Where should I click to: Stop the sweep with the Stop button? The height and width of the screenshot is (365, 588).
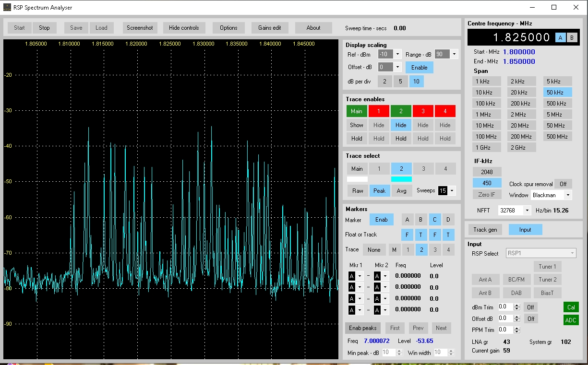coord(44,28)
